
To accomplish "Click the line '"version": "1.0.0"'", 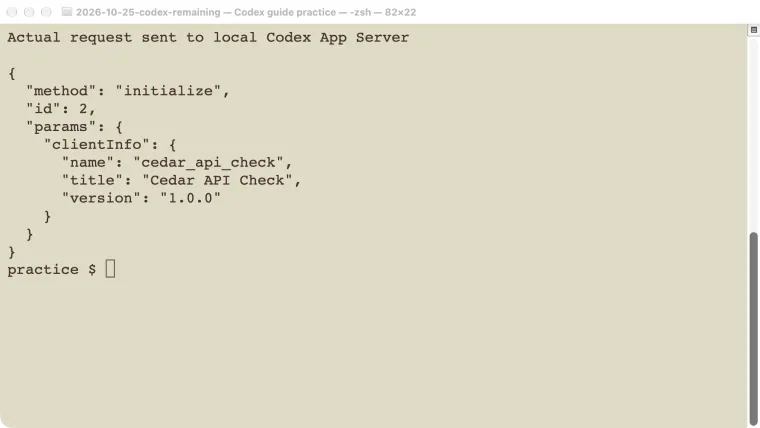I will click(141, 198).
